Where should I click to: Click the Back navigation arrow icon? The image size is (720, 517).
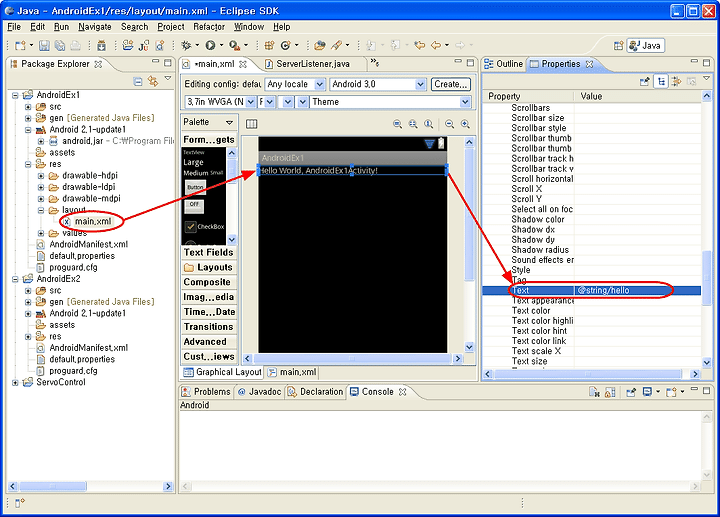coord(436,45)
